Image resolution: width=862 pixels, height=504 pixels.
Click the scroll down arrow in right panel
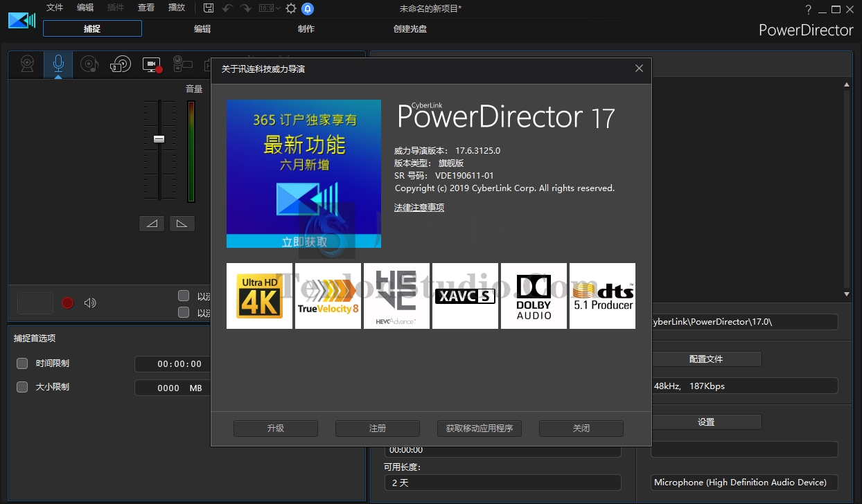[x=846, y=294]
